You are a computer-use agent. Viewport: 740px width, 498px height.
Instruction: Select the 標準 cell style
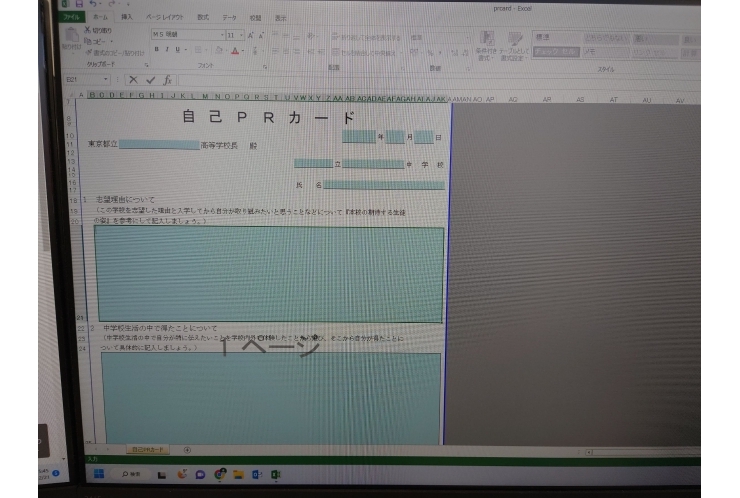coord(556,37)
